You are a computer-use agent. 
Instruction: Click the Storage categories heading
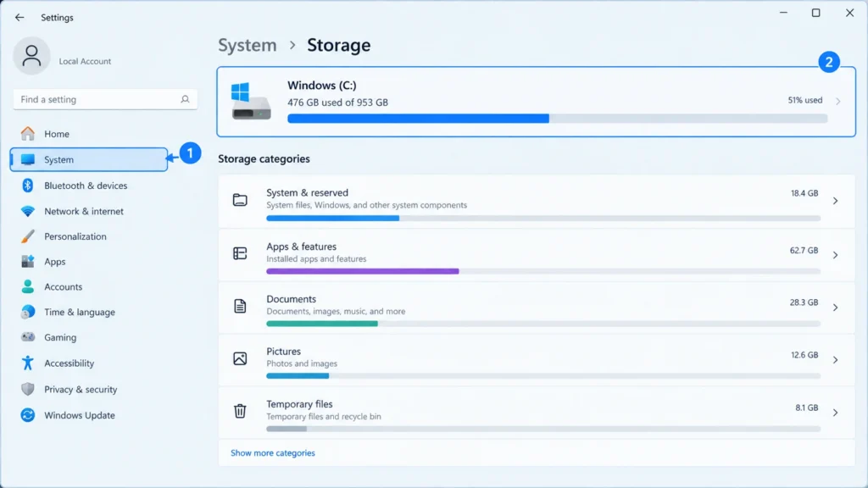point(264,158)
